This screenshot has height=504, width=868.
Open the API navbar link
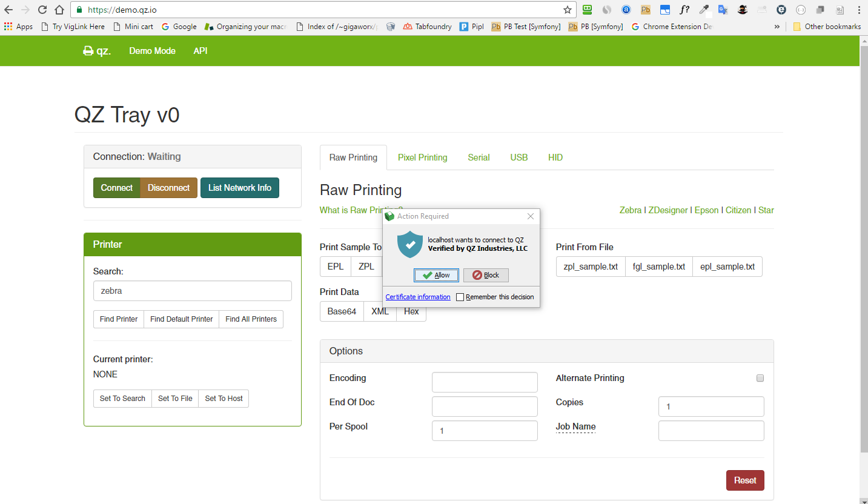200,51
